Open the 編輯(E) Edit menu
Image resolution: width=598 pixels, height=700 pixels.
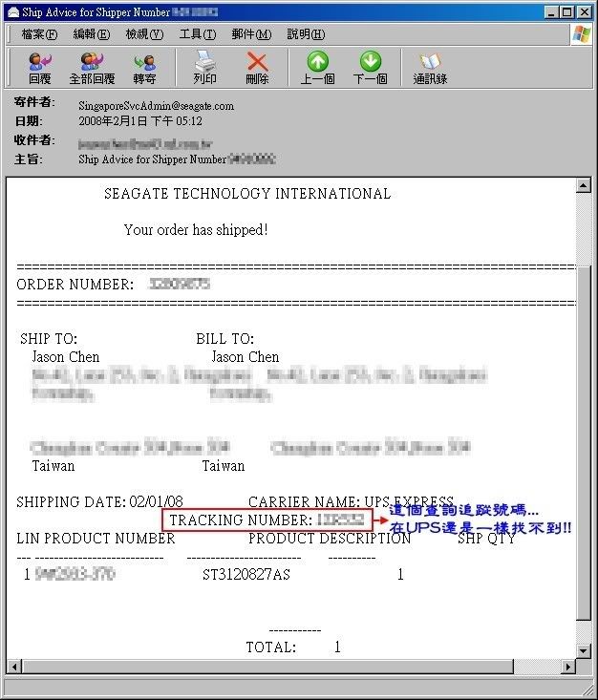pos(92,34)
